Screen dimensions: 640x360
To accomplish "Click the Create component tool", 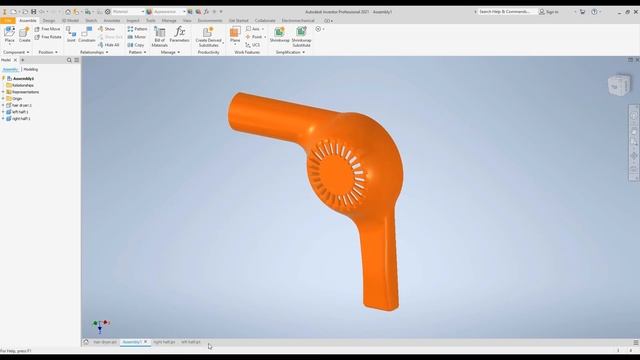I will click(24, 35).
